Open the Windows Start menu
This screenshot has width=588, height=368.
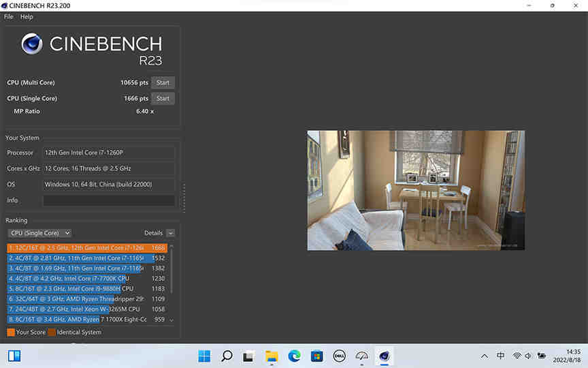[x=204, y=356]
